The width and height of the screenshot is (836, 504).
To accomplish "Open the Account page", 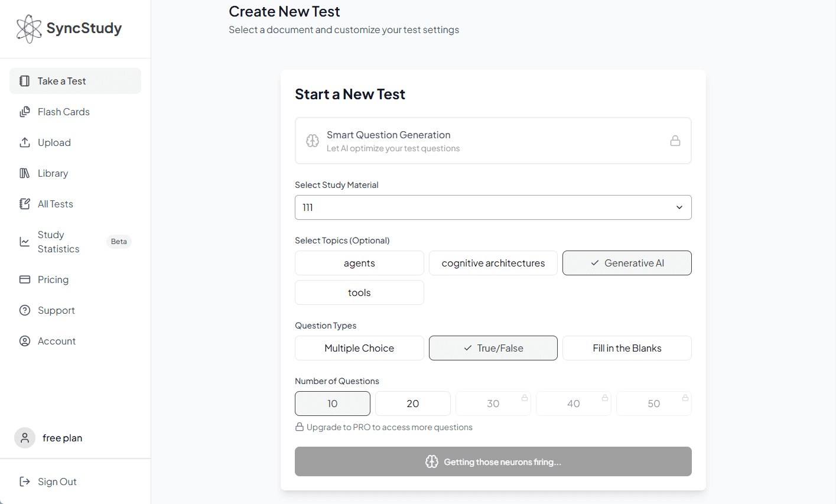I will tap(57, 341).
